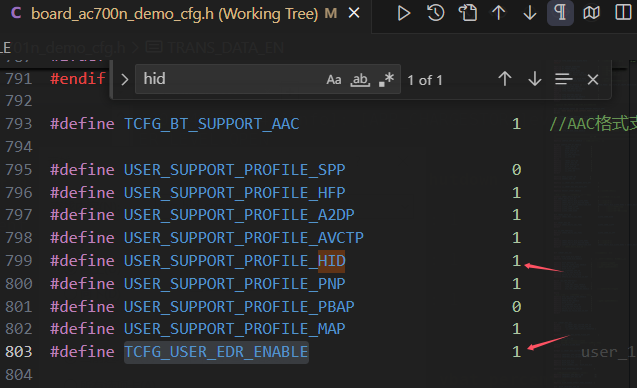Close the board_ac700n_demo_cfg.h tab
637x388 pixels.
coord(354,14)
